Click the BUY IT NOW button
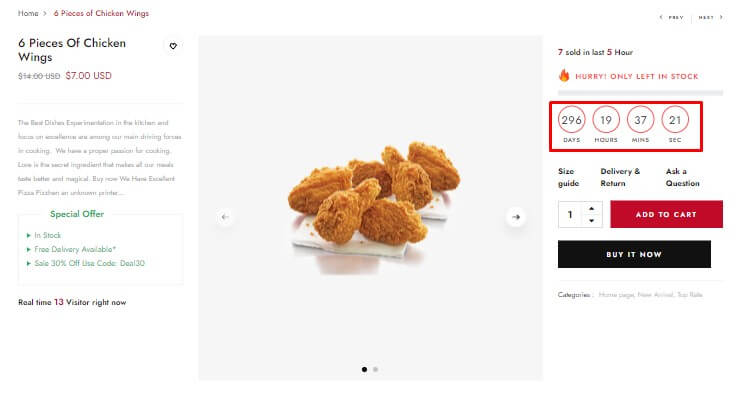The height and width of the screenshot is (394, 749). click(634, 254)
